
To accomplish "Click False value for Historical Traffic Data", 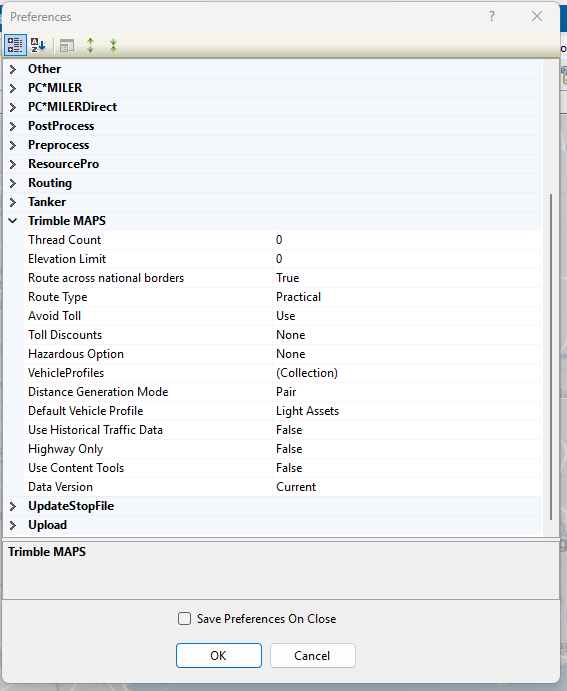I will coord(408,429).
